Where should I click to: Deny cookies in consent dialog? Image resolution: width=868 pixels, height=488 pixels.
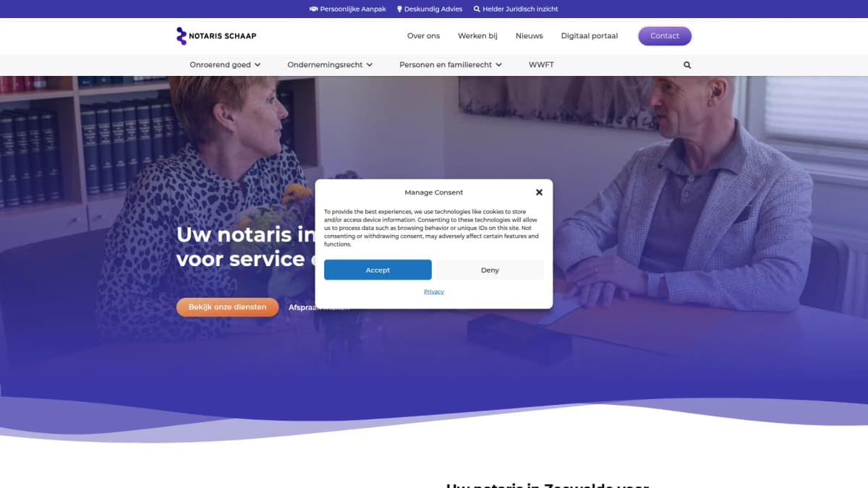point(490,270)
